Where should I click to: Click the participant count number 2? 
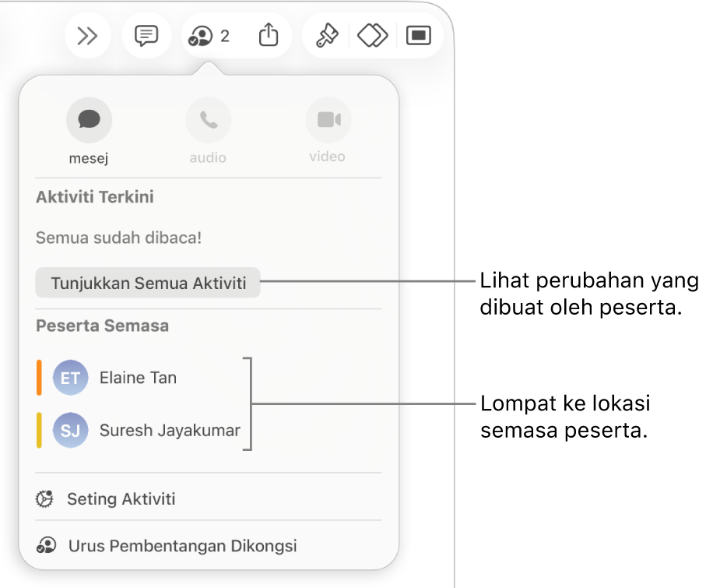(x=225, y=36)
